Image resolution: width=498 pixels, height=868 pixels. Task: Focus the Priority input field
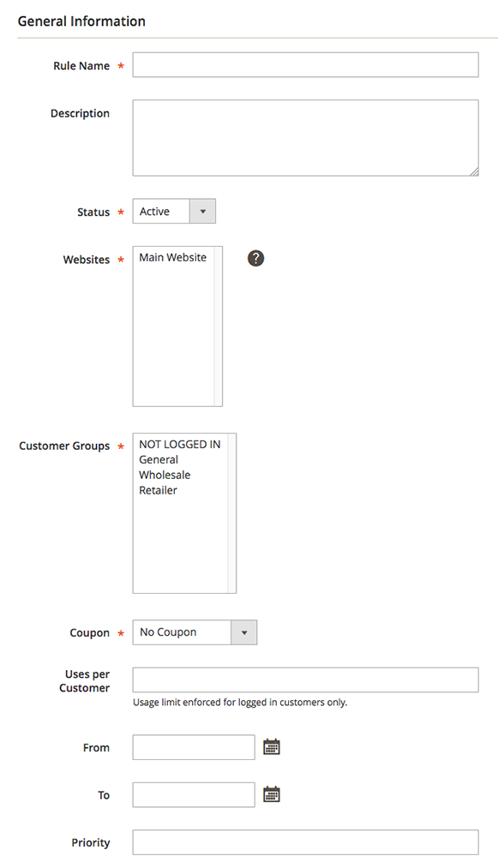coord(306,842)
